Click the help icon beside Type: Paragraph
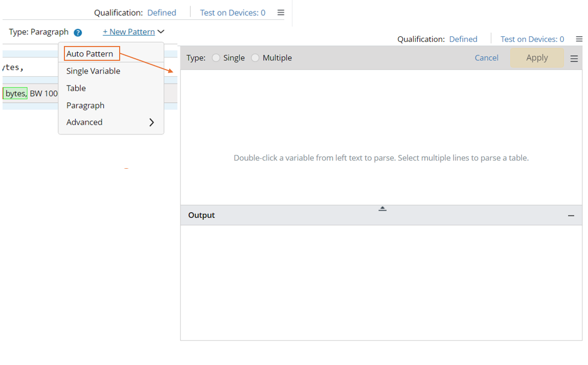This screenshot has height=365, width=588. point(78,33)
